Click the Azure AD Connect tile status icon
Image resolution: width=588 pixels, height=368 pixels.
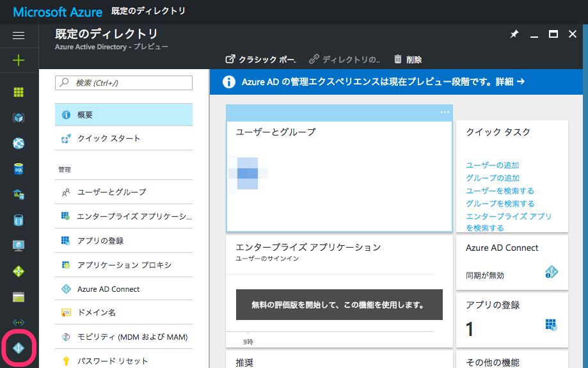point(552,271)
